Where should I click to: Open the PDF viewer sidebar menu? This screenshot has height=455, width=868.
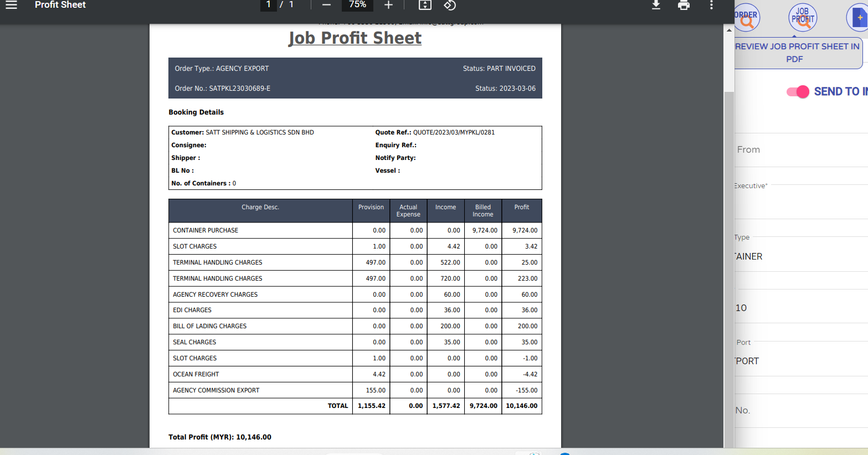[x=12, y=5]
